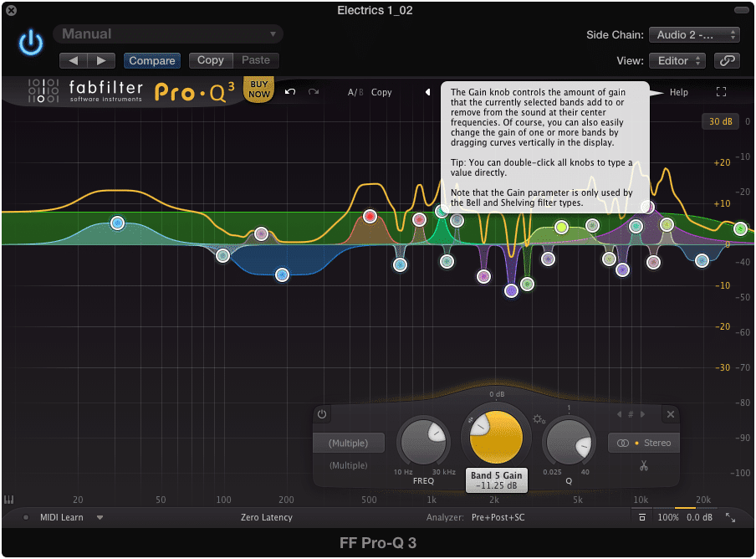Switch the A/B state

[355, 92]
